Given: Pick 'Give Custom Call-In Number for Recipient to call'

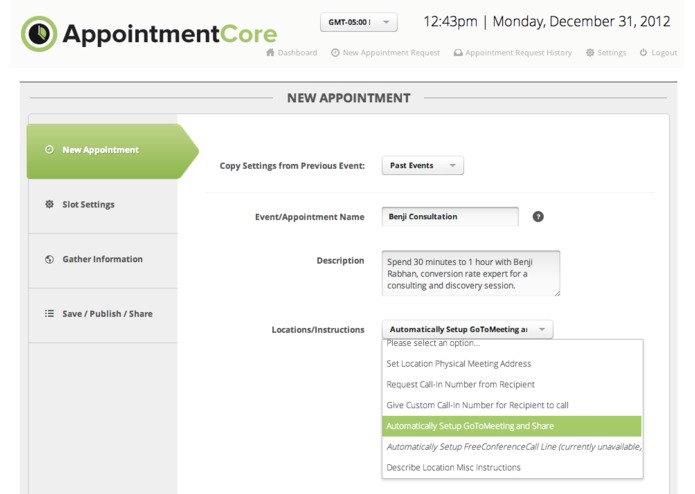Looking at the screenshot, I should (x=512, y=405).
